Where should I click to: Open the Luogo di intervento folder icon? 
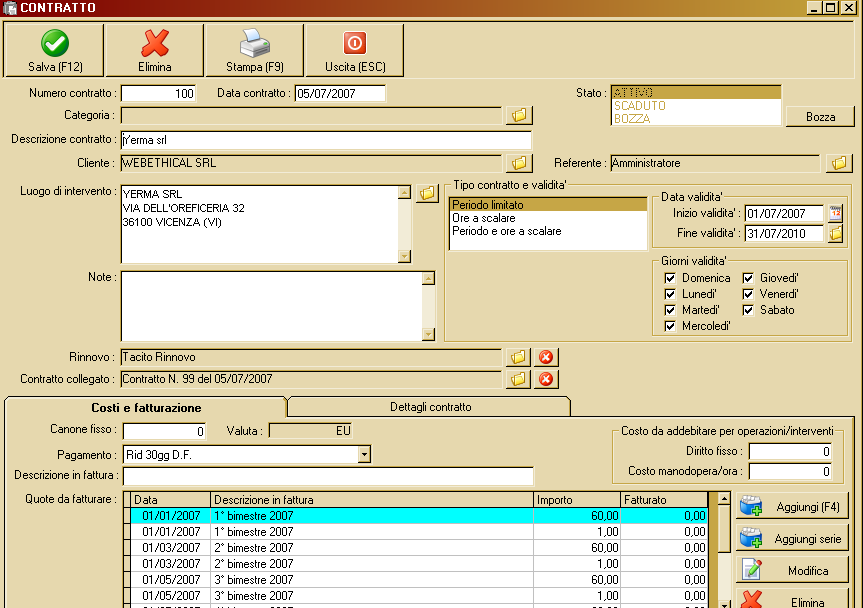point(427,193)
